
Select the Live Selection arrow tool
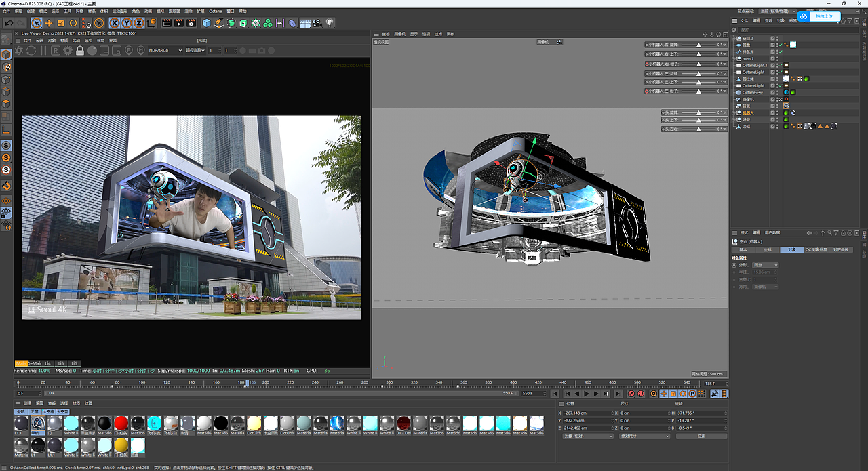(x=37, y=23)
